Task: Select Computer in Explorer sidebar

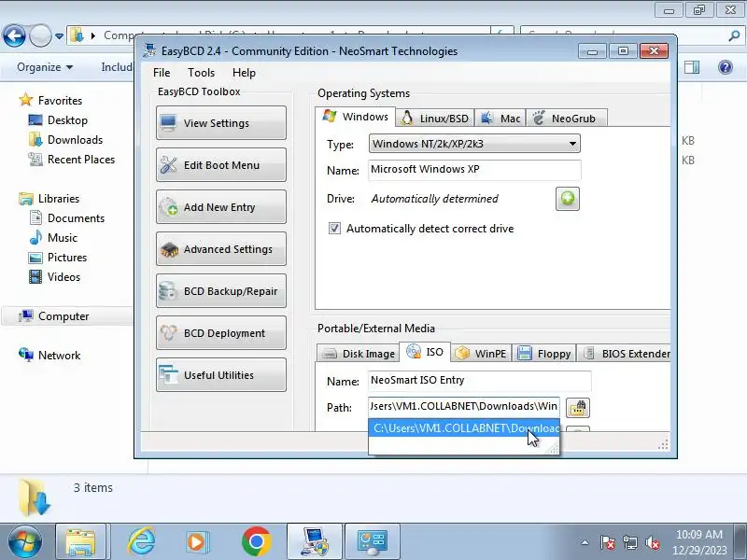Action: pyautogui.click(x=63, y=316)
